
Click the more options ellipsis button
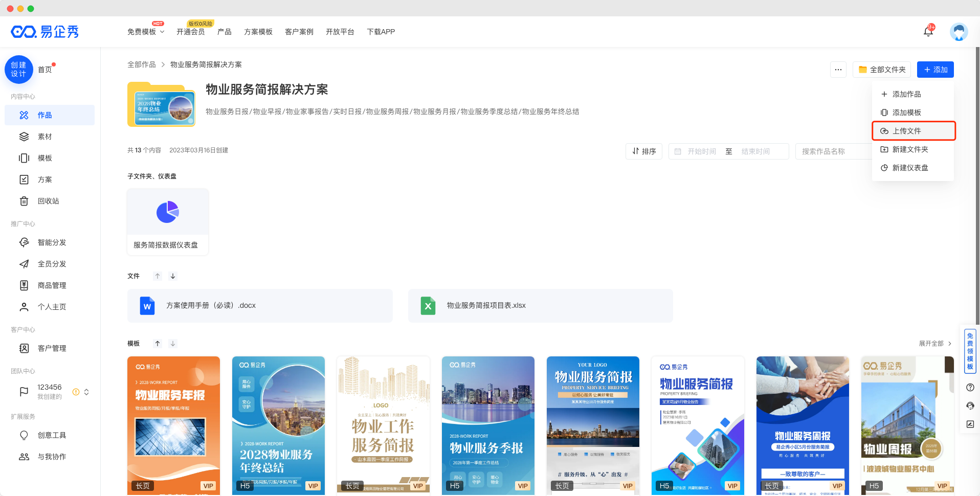[x=838, y=70]
